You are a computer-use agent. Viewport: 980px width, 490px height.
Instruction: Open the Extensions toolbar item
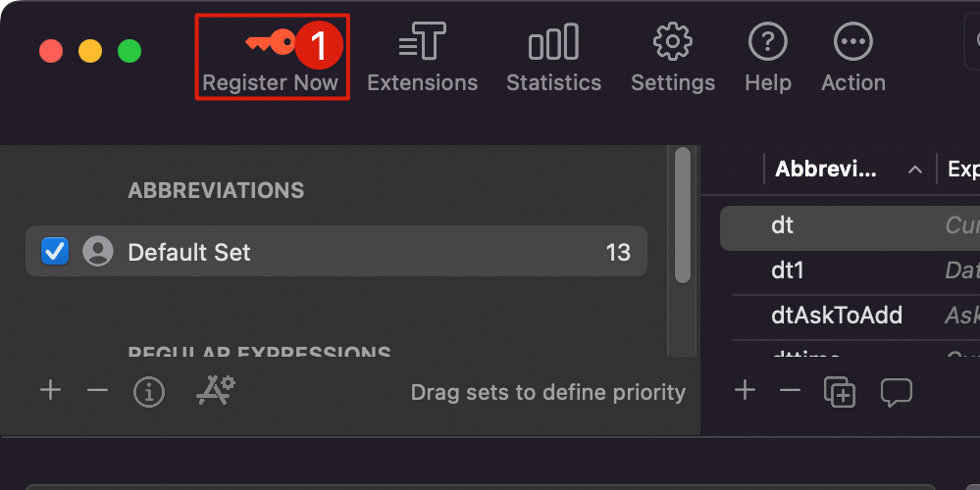tap(422, 59)
